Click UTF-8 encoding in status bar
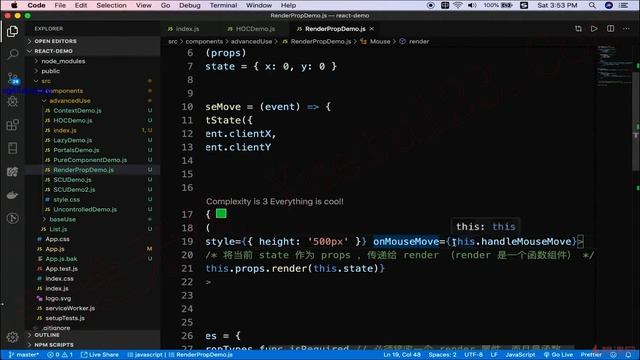The height and width of the screenshot is (360, 640). coord(473,355)
